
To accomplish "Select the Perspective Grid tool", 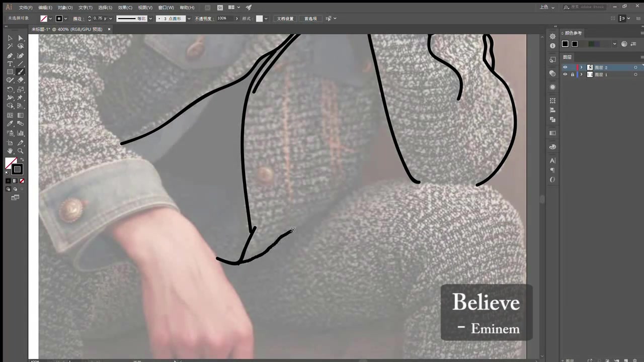I will click(x=21, y=106).
